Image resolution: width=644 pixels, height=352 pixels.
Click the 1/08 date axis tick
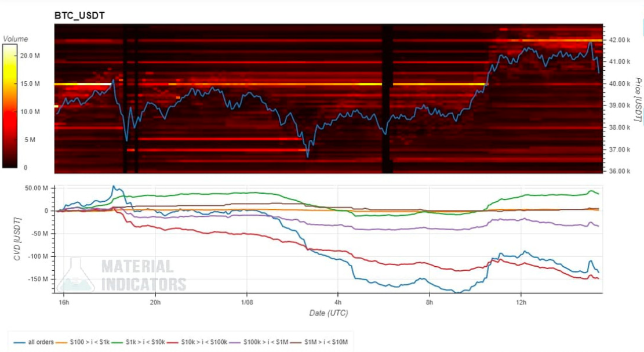click(247, 302)
